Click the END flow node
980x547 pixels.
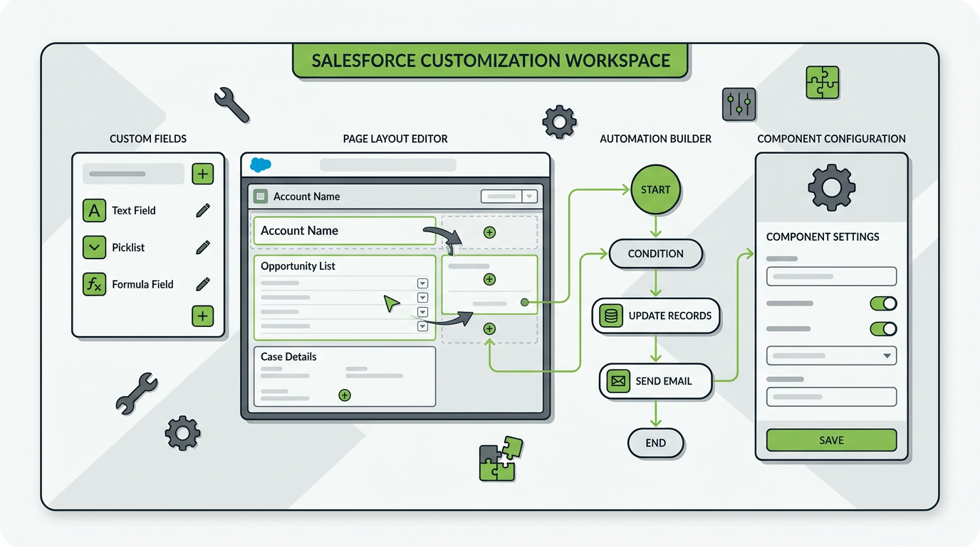(655, 443)
